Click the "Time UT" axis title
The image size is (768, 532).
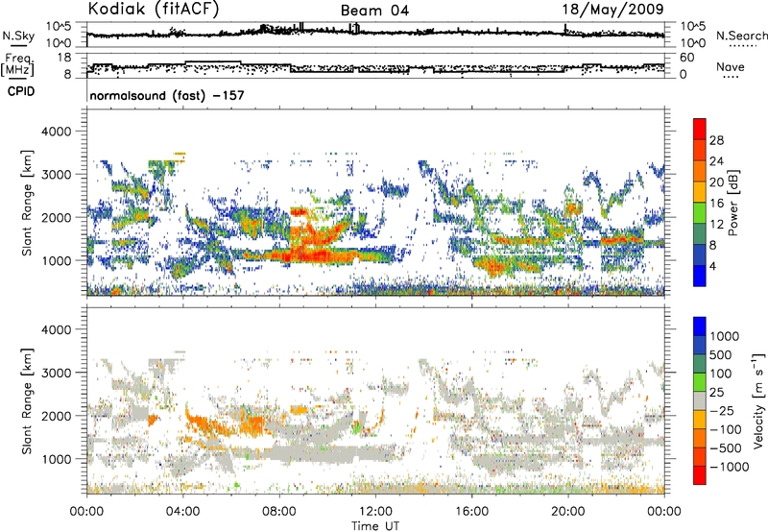pos(375,525)
